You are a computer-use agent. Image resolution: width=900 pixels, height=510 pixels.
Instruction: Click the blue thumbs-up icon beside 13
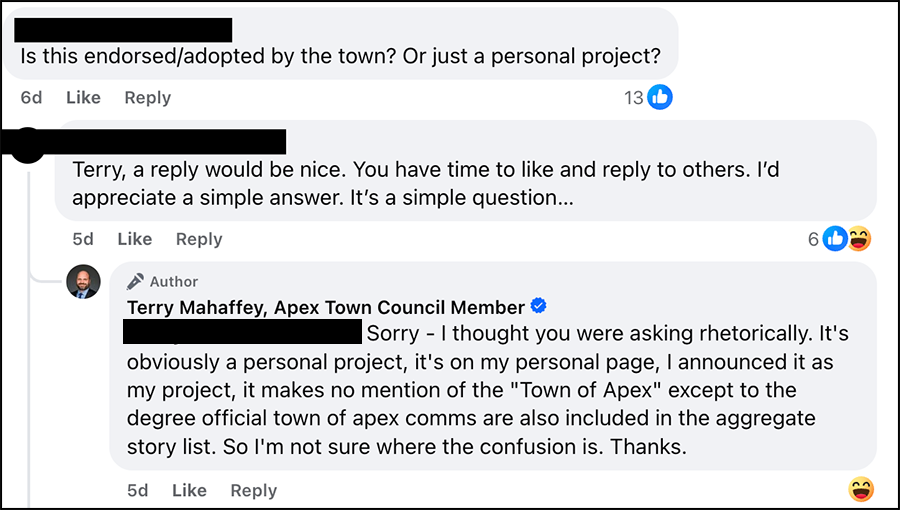pyautogui.click(x=660, y=97)
